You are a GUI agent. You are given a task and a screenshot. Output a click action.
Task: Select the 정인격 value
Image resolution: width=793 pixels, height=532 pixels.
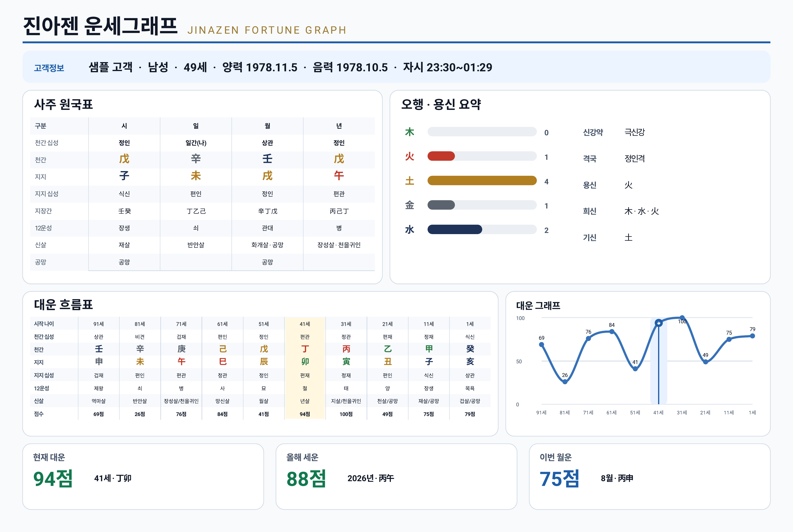coord(635,158)
